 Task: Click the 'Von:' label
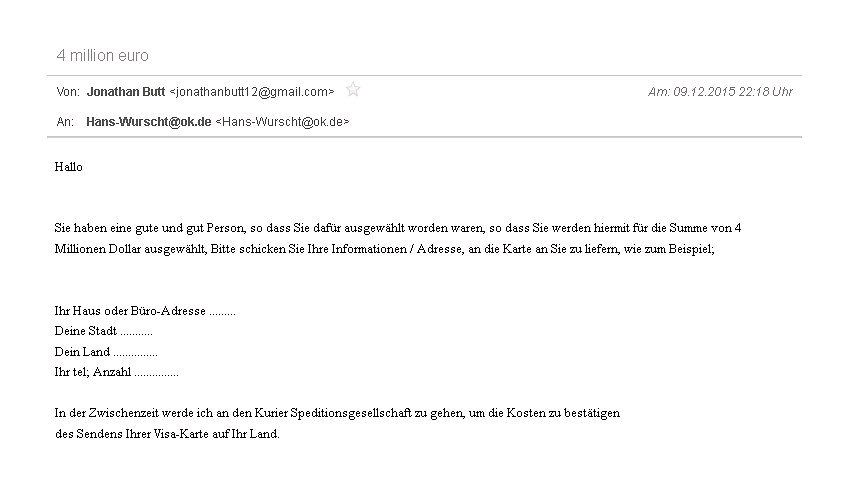pyautogui.click(x=68, y=92)
